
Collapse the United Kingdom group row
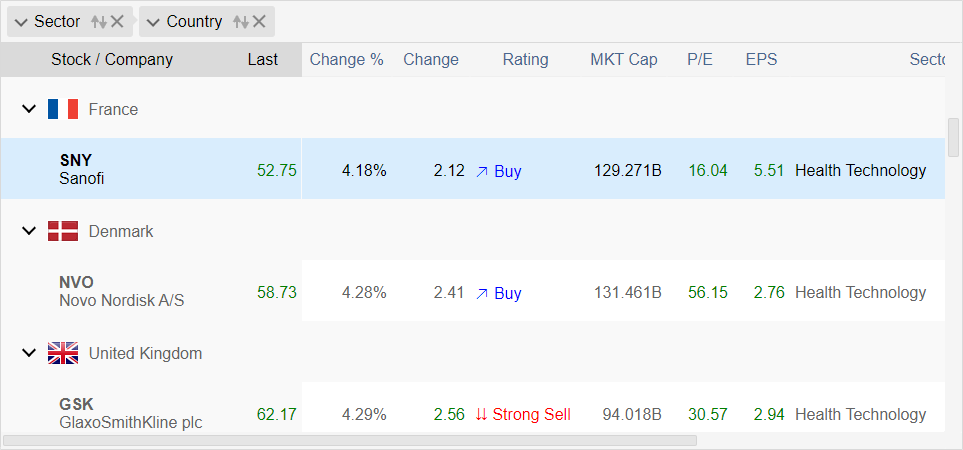(x=29, y=353)
